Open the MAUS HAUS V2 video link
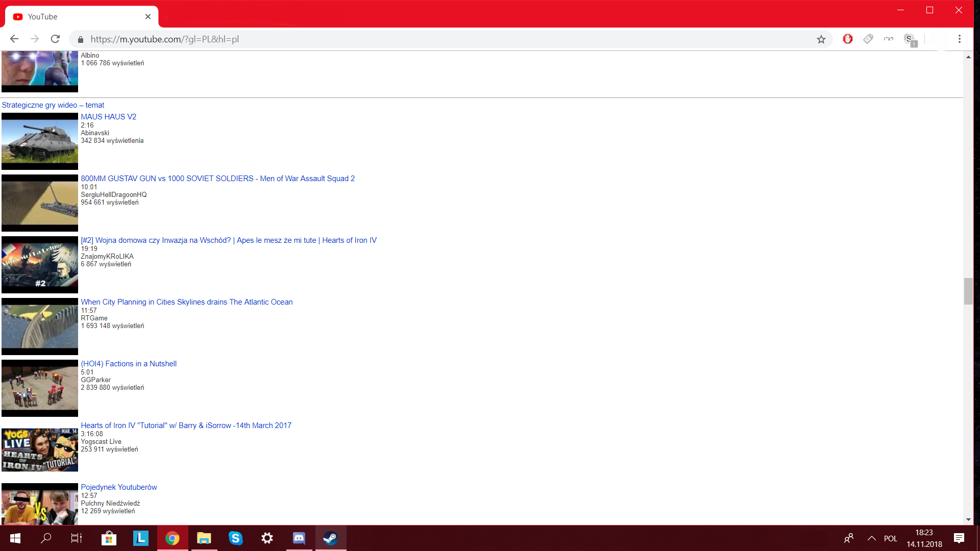The image size is (980, 551). 108,117
